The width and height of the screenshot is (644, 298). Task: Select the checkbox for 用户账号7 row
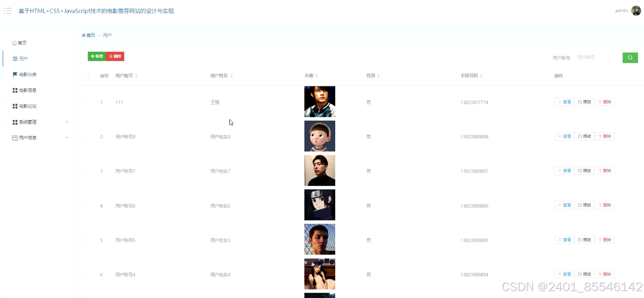[87, 171]
